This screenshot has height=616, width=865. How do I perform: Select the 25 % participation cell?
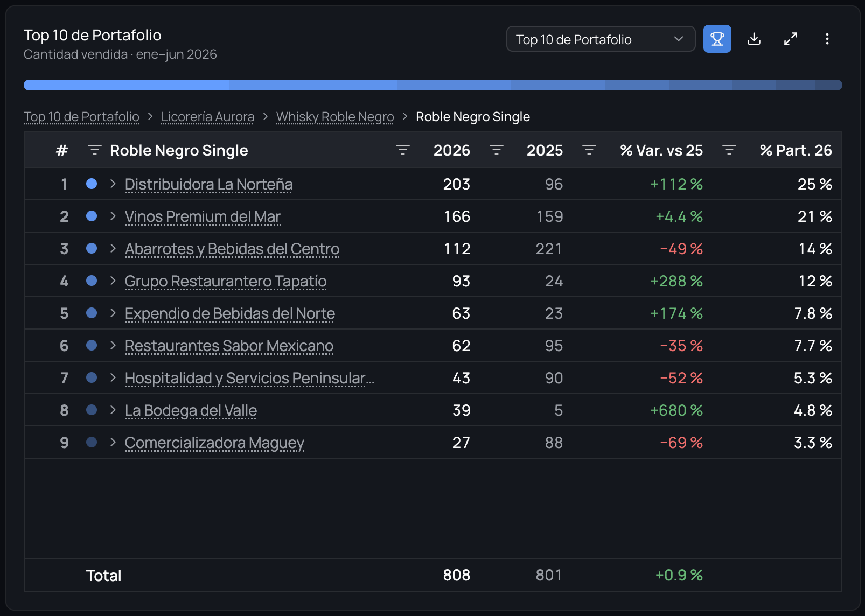(815, 184)
